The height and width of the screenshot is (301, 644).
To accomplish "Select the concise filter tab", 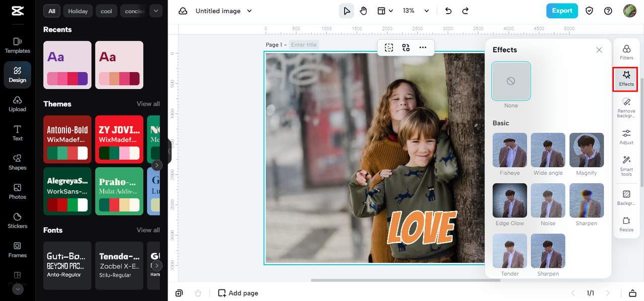I will coord(133,11).
